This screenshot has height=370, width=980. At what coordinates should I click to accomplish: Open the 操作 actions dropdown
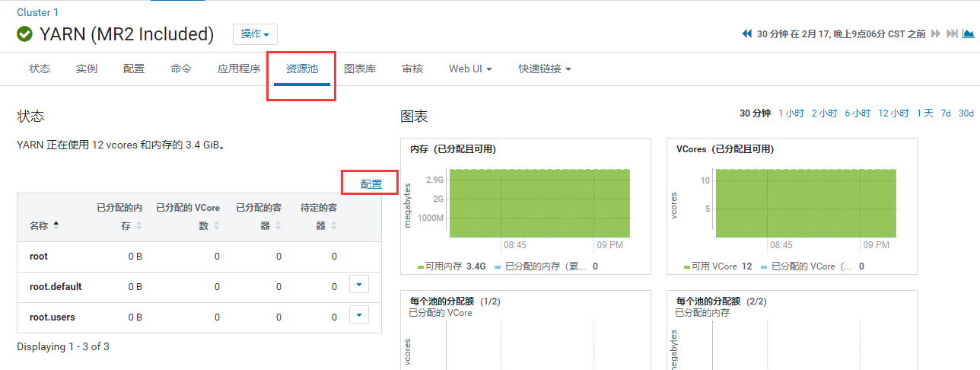tap(255, 34)
